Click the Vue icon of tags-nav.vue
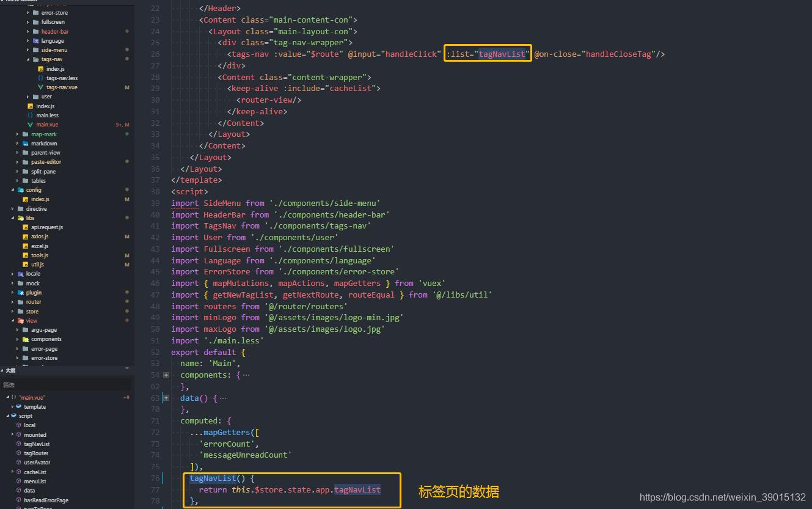 click(40, 87)
